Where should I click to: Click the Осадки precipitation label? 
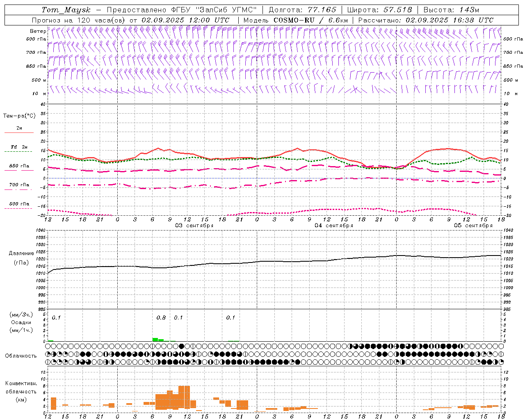pos(21,322)
